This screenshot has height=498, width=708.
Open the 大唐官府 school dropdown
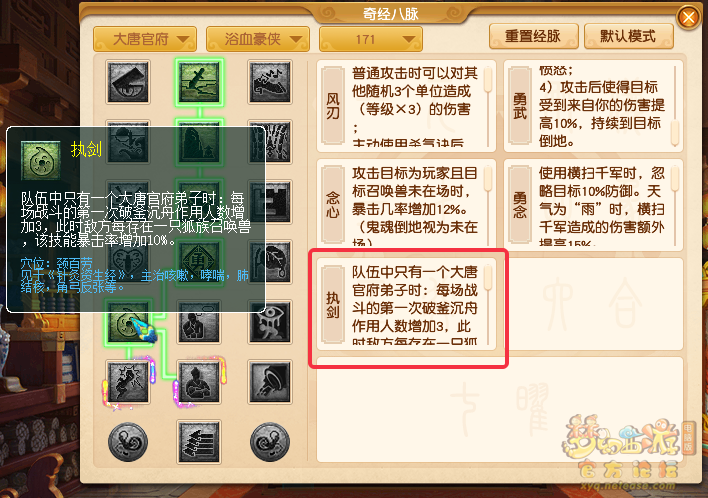coord(145,39)
